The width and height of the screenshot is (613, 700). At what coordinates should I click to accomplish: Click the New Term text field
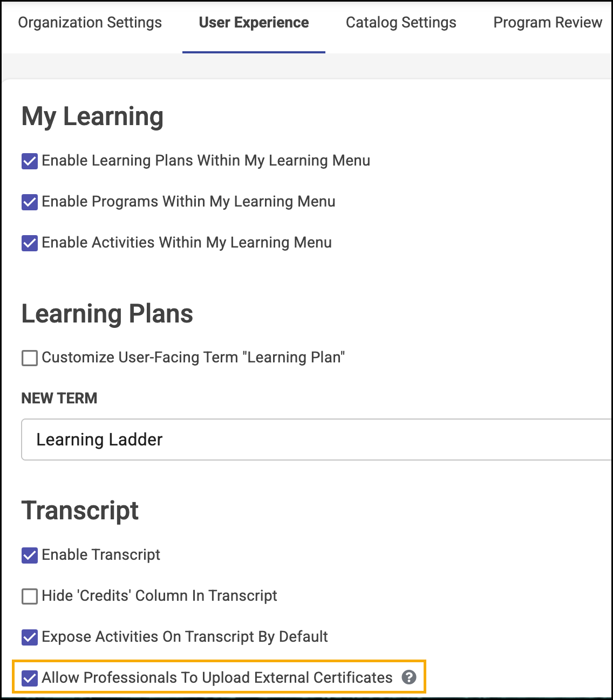pos(316,440)
